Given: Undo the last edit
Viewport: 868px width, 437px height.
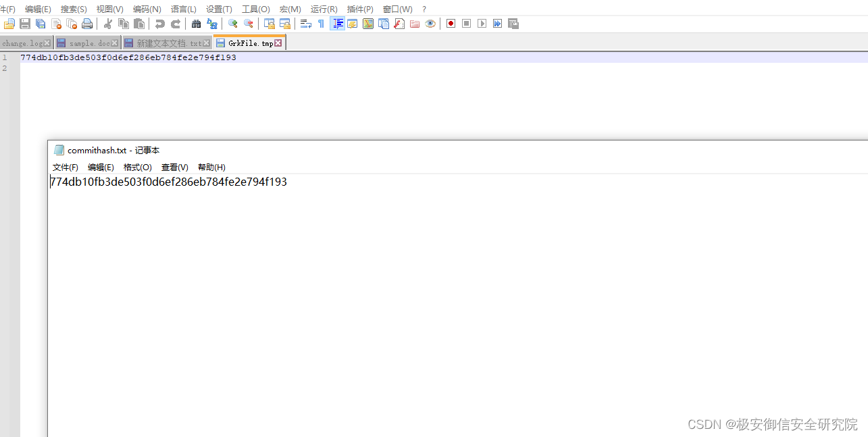Looking at the screenshot, I should 159,24.
